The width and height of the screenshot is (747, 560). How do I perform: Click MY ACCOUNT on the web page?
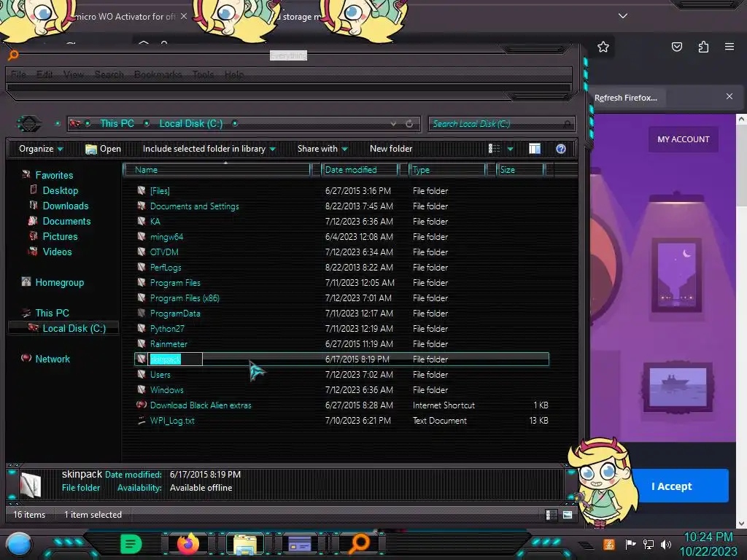(683, 139)
